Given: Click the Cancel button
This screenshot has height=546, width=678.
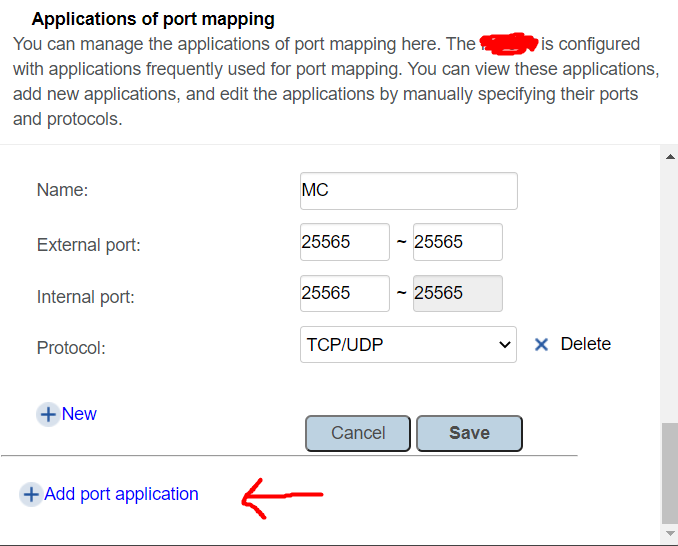Looking at the screenshot, I should [358, 433].
